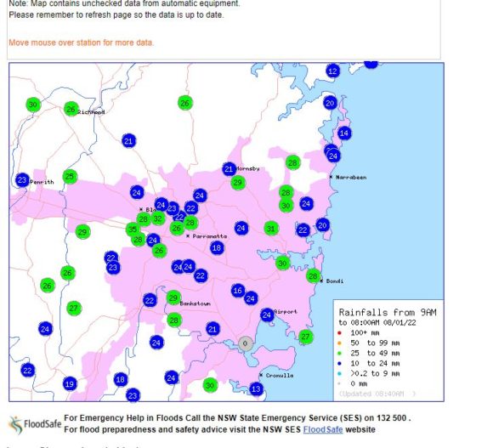Screen dimensions: 493x448
Task: Open the FloodSafe website link
Action: tap(323, 429)
